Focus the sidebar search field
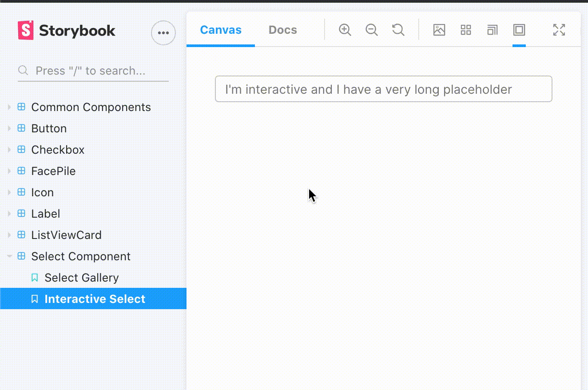The height and width of the screenshot is (390, 588). (x=93, y=71)
